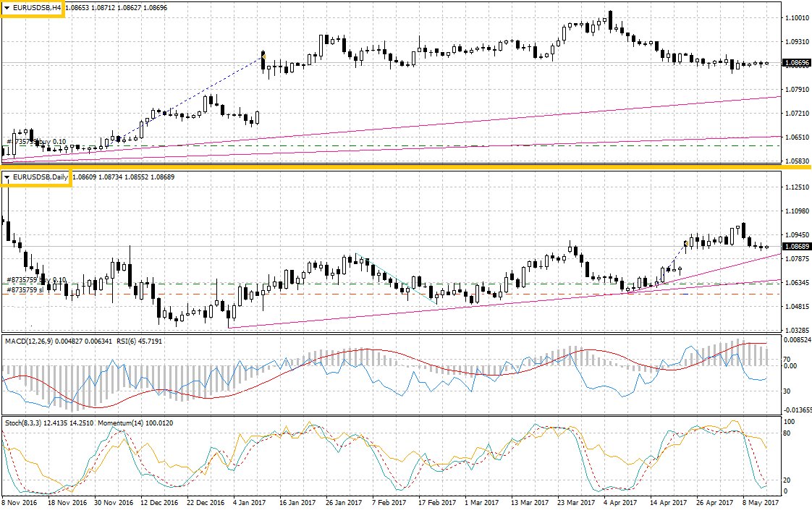Select the buy arrow marker on the Daily chart
The image size is (812, 513).
click(686, 243)
